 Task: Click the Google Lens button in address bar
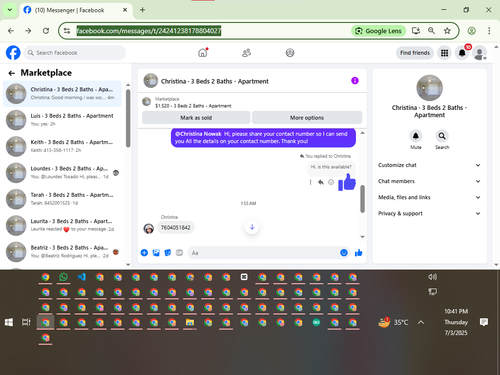click(378, 31)
